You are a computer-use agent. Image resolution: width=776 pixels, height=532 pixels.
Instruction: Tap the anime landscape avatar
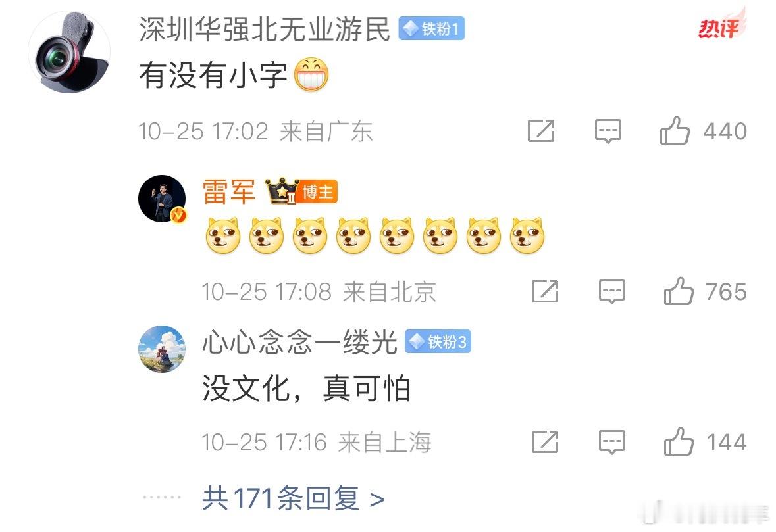pyautogui.click(x=162, y=349)
